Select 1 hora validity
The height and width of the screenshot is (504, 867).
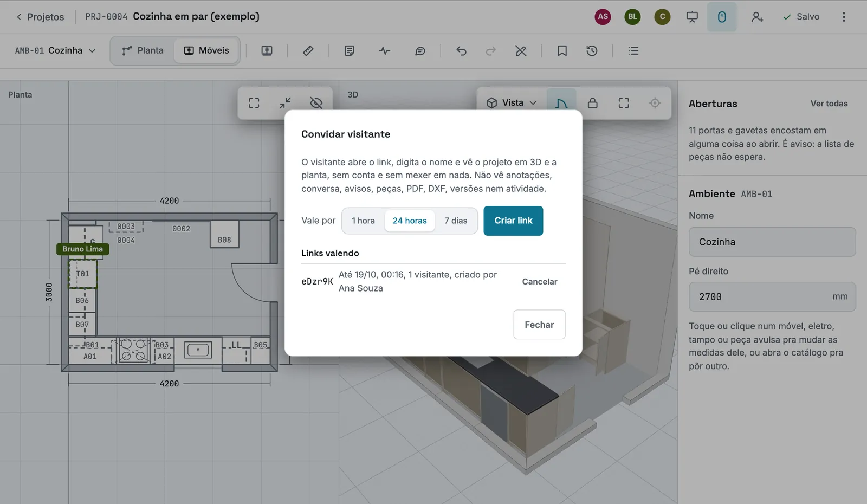pos(363,221)
